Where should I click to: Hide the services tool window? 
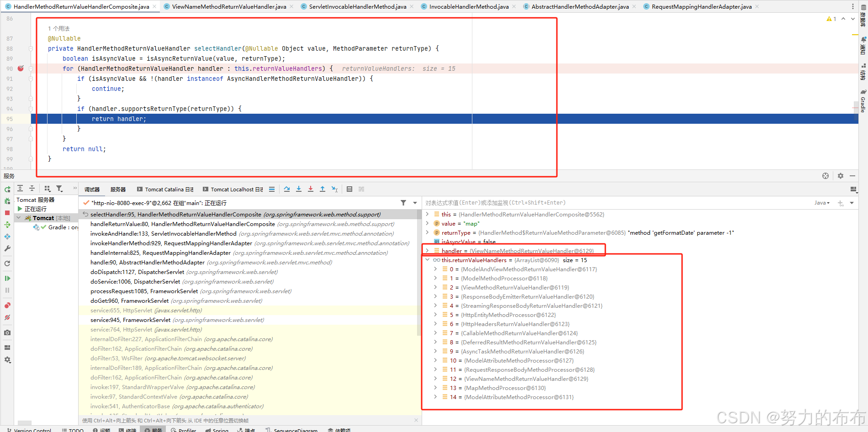852,176
